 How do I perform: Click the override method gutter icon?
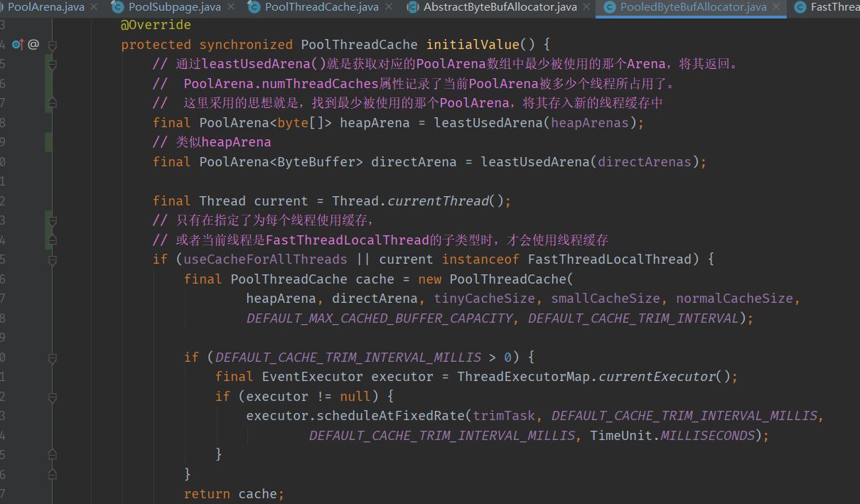[x=17, y=44]
